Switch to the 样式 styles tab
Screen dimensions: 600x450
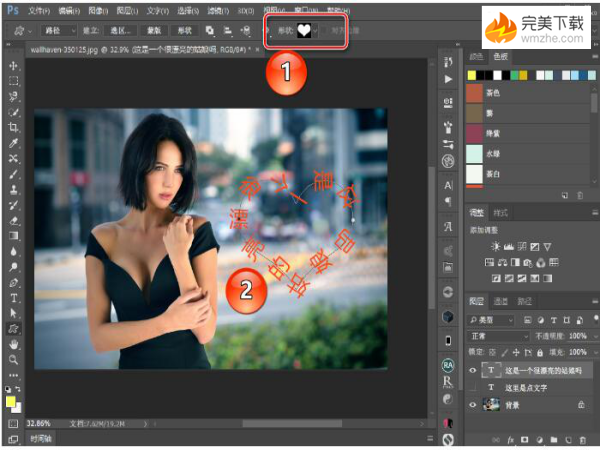[500, 213]
